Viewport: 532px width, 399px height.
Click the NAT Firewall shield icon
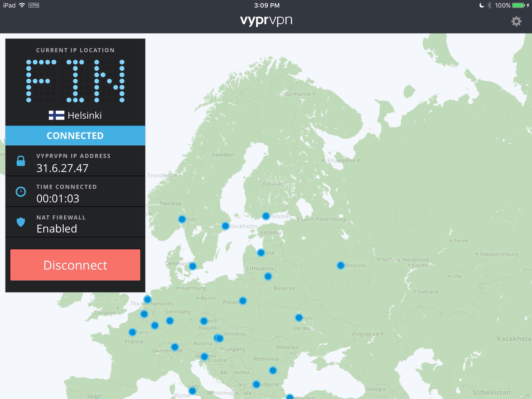point(21,222)
